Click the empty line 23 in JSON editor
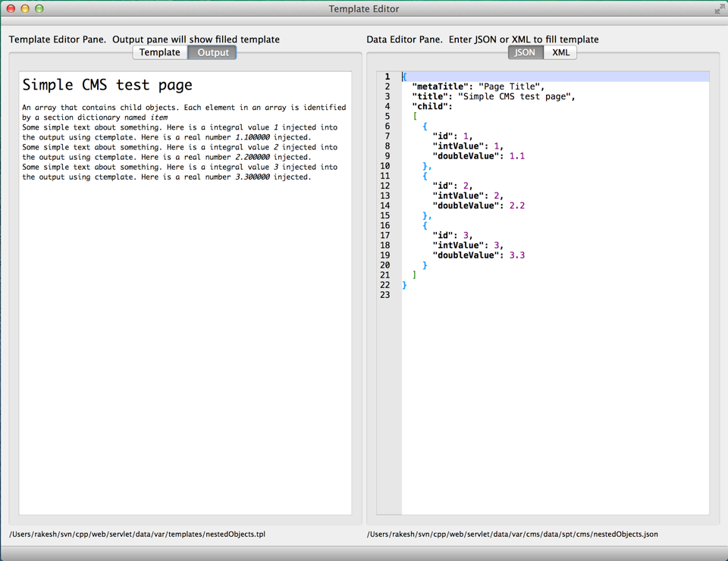The height and width of the screenshot is (561, 728). tap(555, 295)
